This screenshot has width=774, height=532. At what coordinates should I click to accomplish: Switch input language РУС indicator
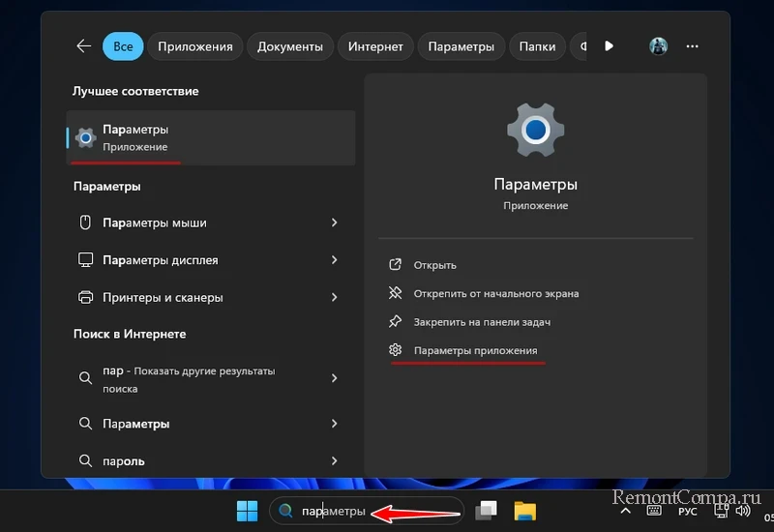pos(688,512)
